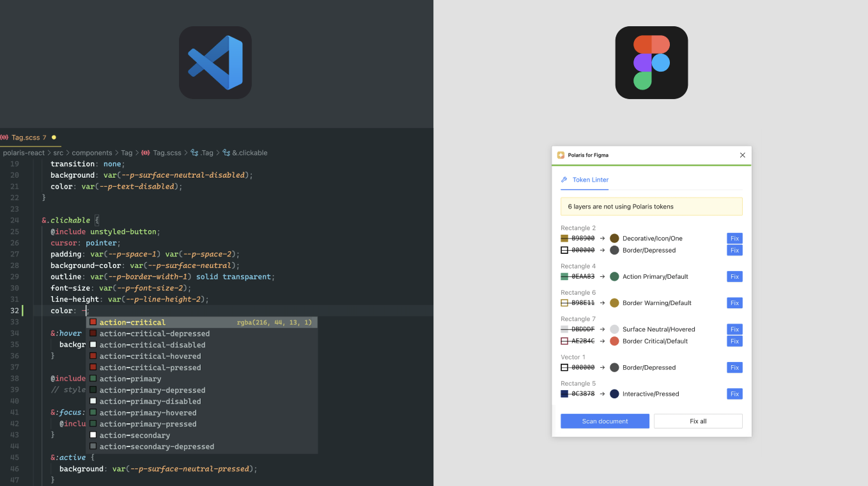Click the wrench icon beside Token Linter
The image size is (868, 486).
pyautogui.click(x=564, y=180)
